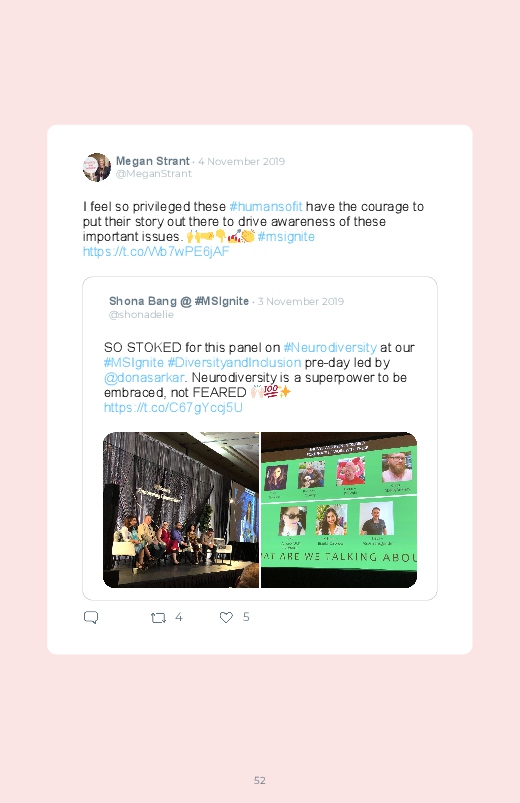Click the reply speech bubble icon
520x803 pixels.
[91, 617]
